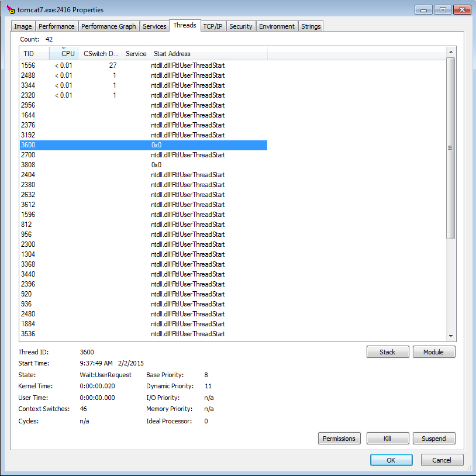
Task: Sort by Start Address column header
Action: (x=208, y=53)
